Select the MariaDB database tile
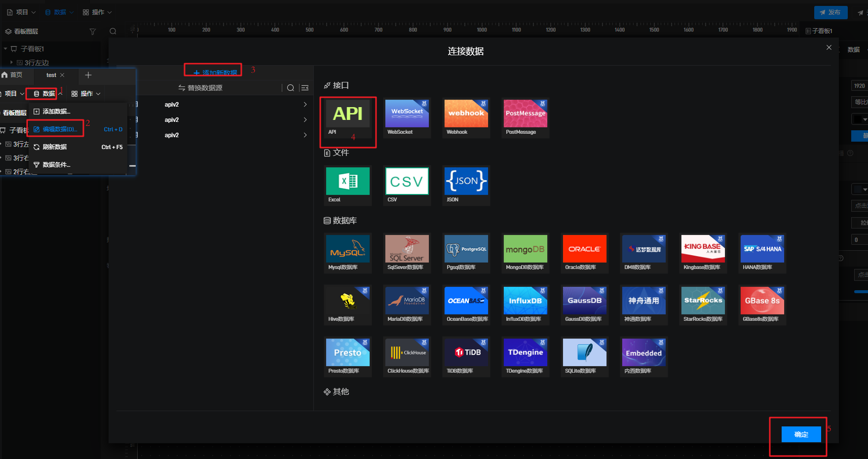868x459 pixels. 407,305
